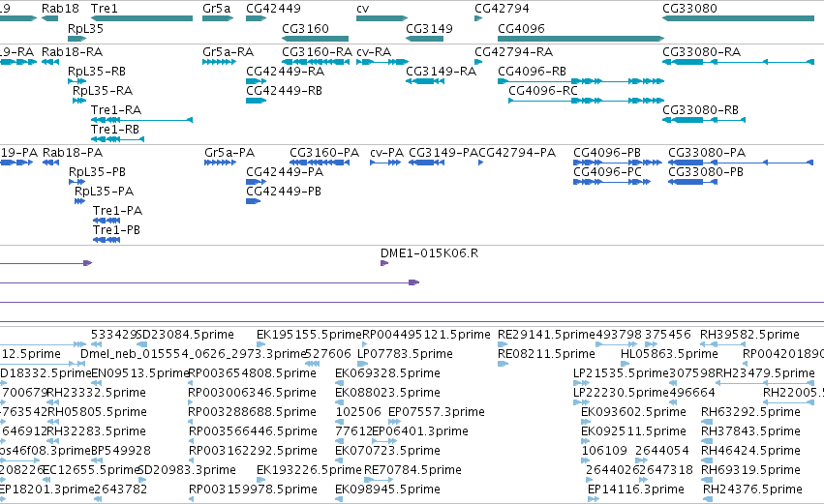Click the Dmel_neb_015554_0626_2973.3prime label
The height and width of the screenshot is (504, 824).
(x=193, y=354)
